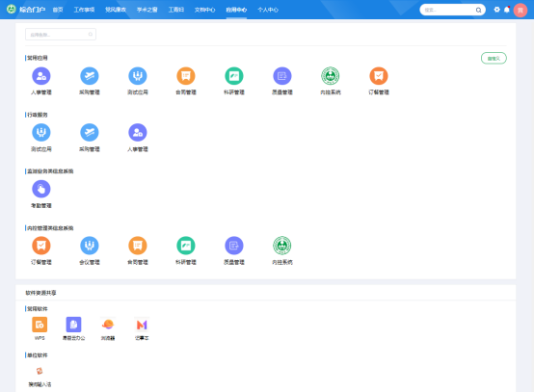The width and height of the screenshot is (534, 392).
Task: Open the 学术之窗 tab
Action: click(147, 10)
